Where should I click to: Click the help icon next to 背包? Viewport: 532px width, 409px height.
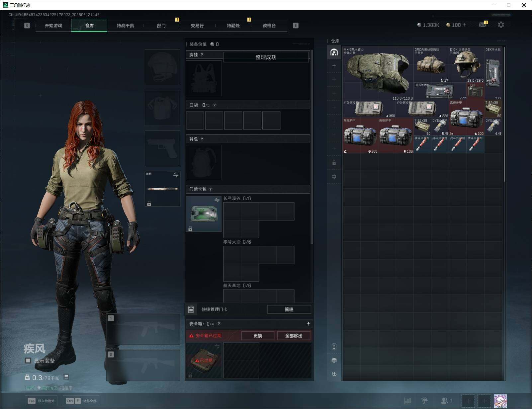point(202,139)
